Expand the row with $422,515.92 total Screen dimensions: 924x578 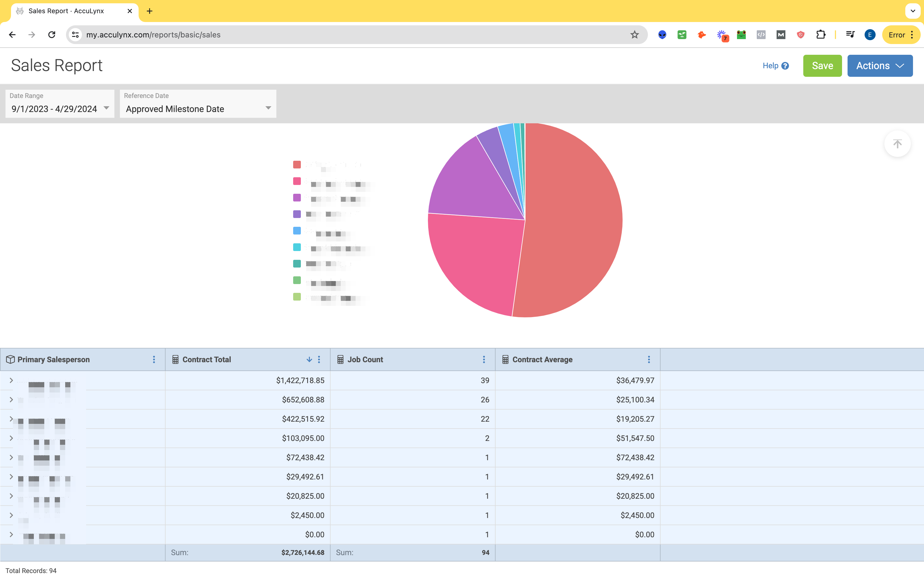click(11, 419)
